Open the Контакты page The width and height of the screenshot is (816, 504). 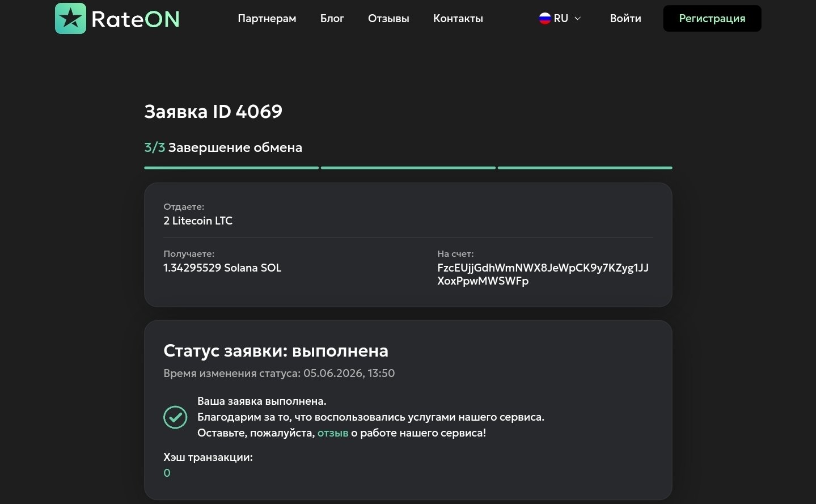tap(458, 18)
